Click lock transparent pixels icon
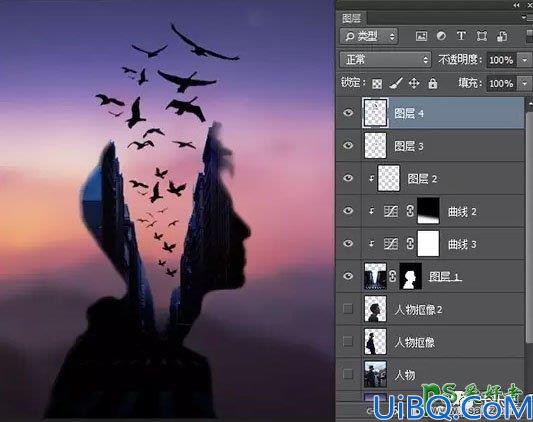 [x=377, y=84]
